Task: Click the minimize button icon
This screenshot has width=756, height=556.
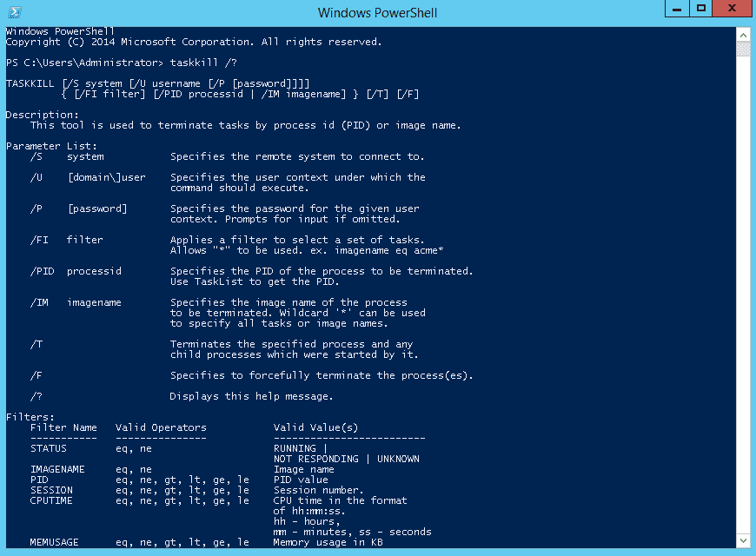Action: (x=677, y=10)
